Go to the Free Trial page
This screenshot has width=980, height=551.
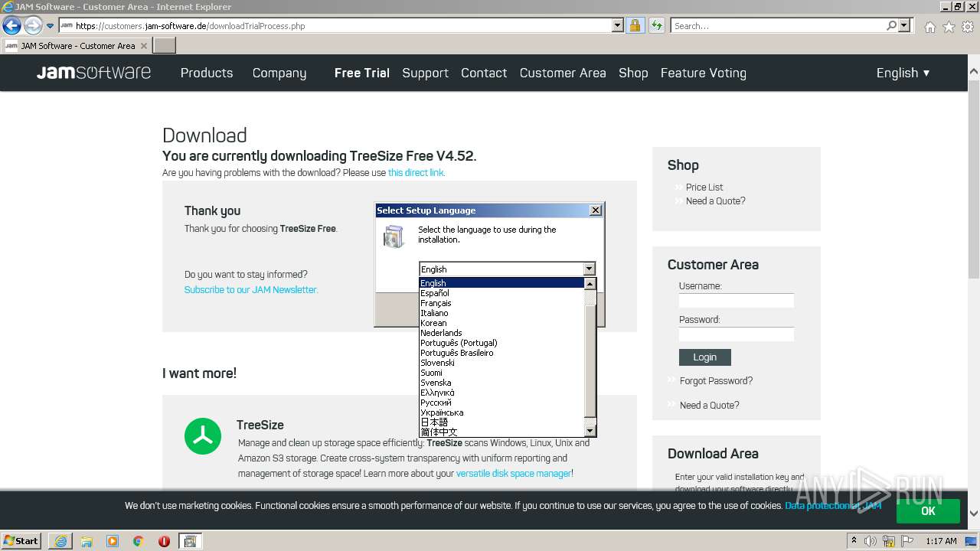tap(362, 73)
